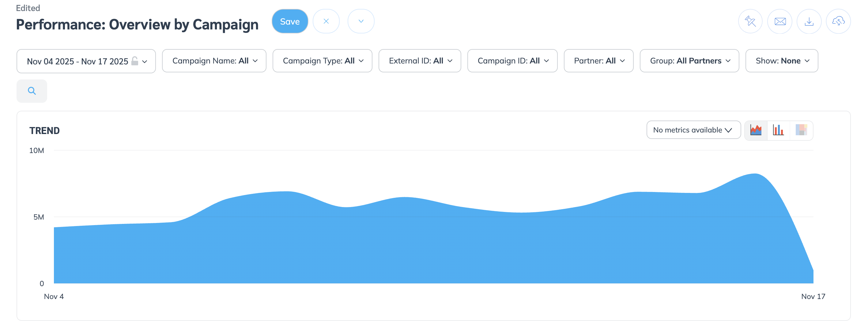
Task: Open the External ID filter
Action: coord(420,61)
